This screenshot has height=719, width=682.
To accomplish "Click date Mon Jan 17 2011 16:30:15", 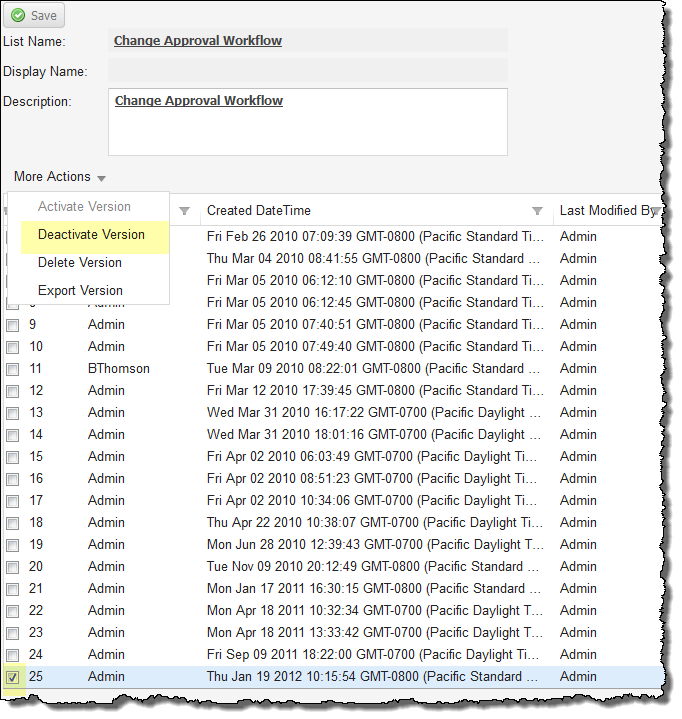I will [x=374, y=588].
